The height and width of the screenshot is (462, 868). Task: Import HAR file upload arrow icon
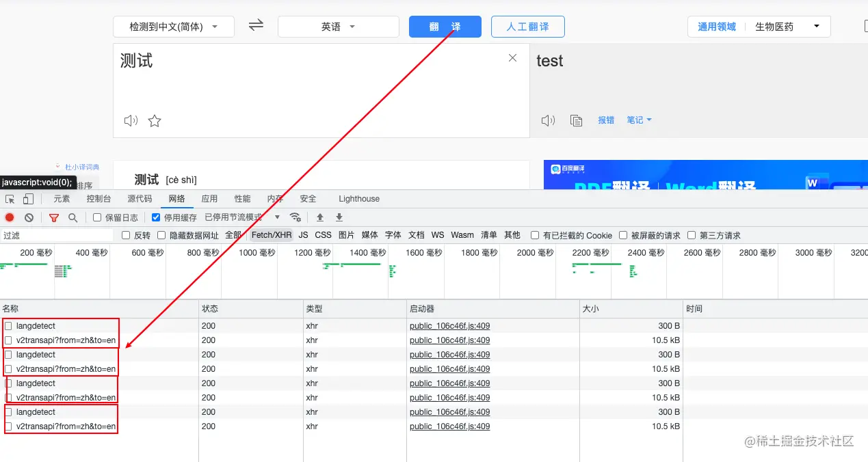(319, 217)
